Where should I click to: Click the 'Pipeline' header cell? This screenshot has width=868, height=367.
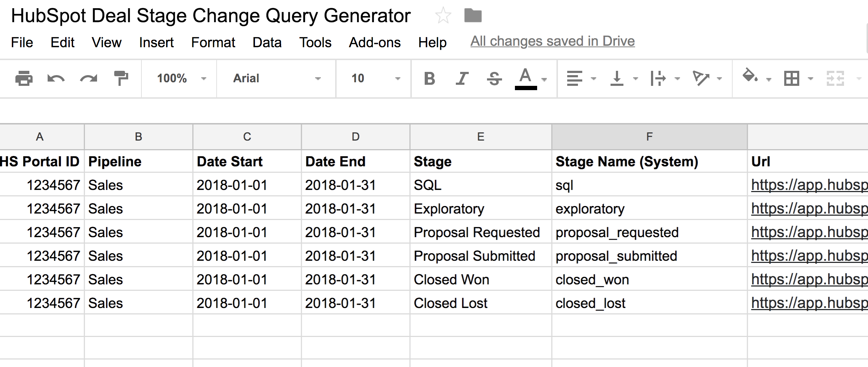point(139,161)
